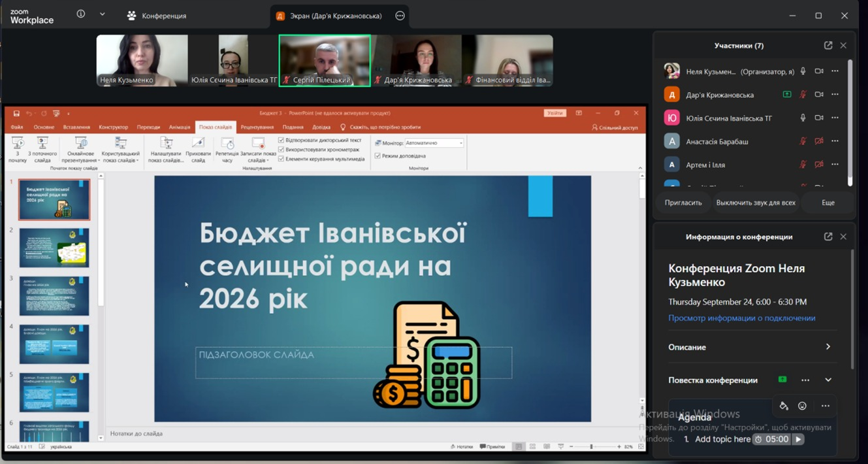Viewport: 868px width, 464px height.
Task: Click share icon beside Повестка конференции
Action: (782, 380)
